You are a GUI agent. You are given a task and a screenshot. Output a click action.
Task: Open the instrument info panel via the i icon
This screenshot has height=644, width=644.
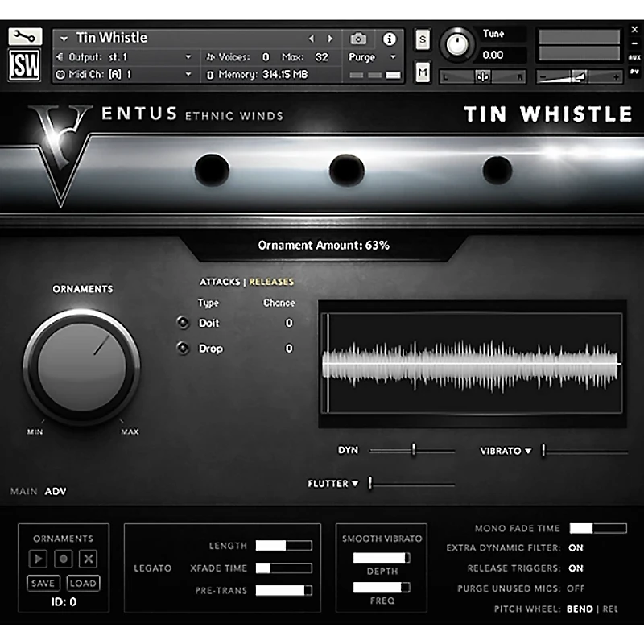click(390, 37)
